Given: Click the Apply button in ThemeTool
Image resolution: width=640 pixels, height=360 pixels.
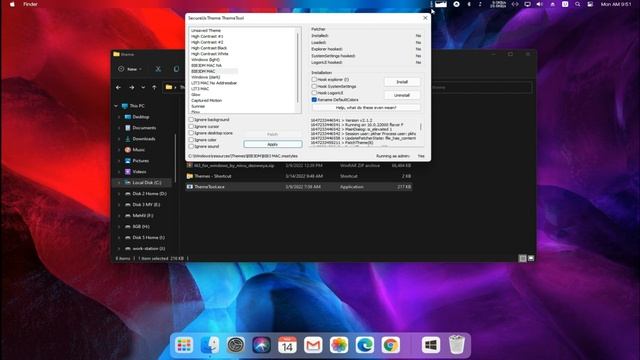Looking at the screenshot, I should 273,144.
